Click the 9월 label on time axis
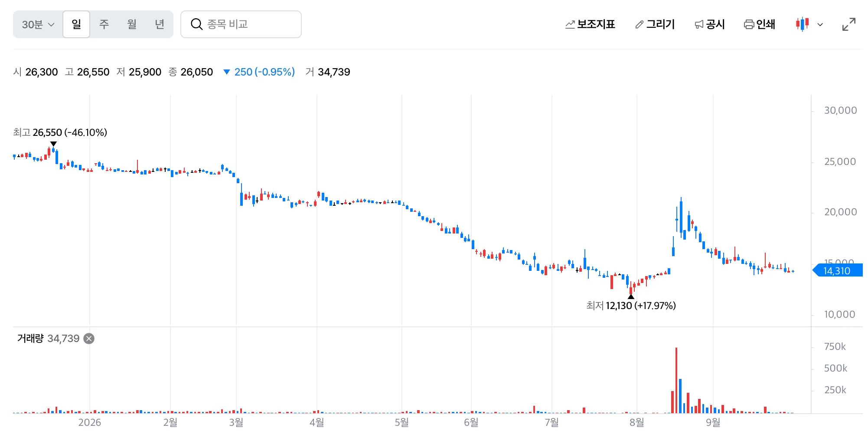This screenshot has height=441, width=868. (x=713, y=422)
